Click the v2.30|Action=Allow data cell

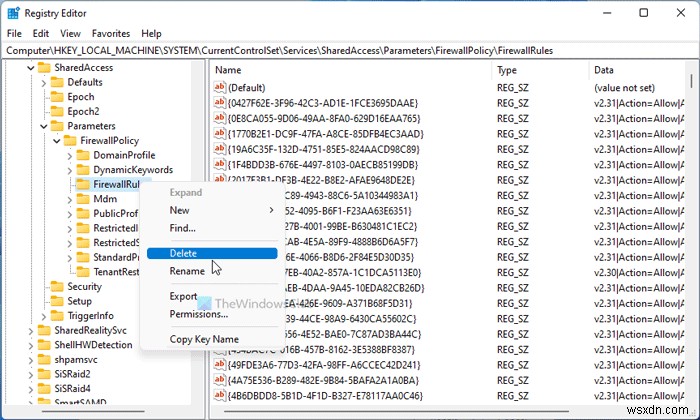638,273
